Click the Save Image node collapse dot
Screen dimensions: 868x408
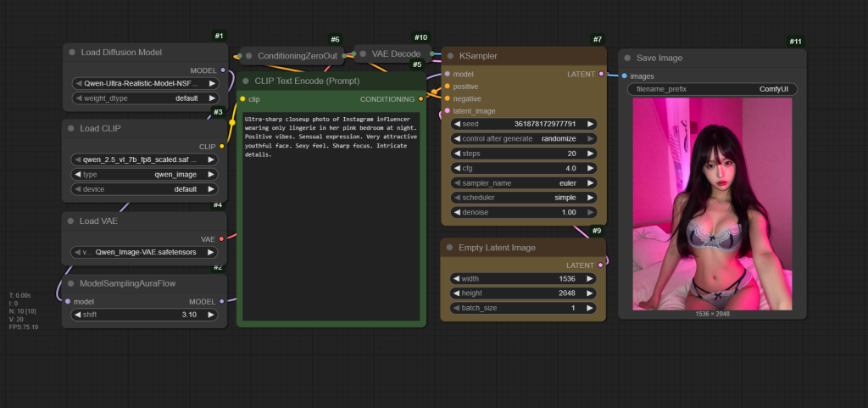[628, 58]
